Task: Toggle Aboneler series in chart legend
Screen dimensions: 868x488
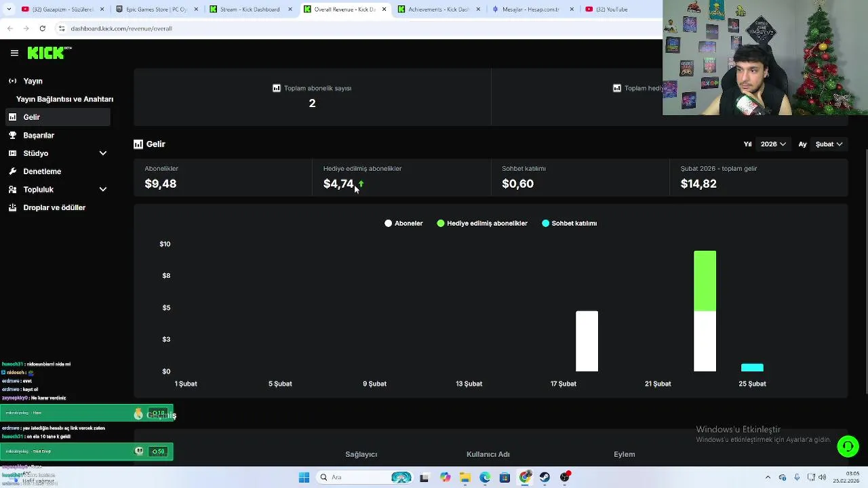Action: (x=403, y=223)
